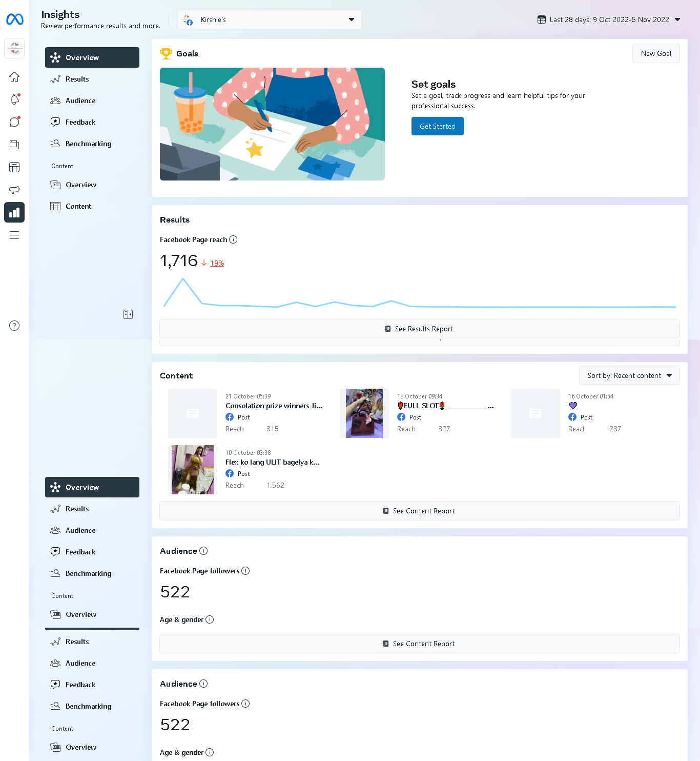The image size is (700, 761).
Task: Click the Goals trophy icon
Action: 166,53
